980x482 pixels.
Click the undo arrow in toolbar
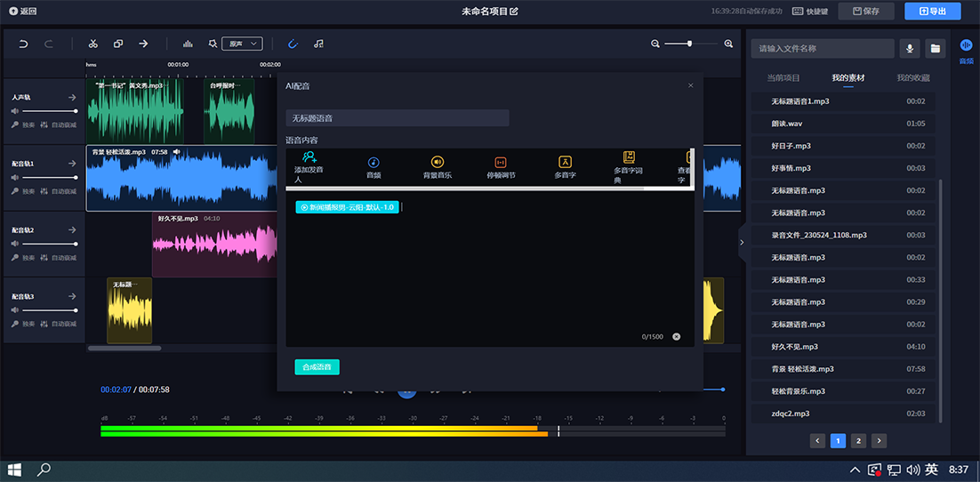(23, 44)
